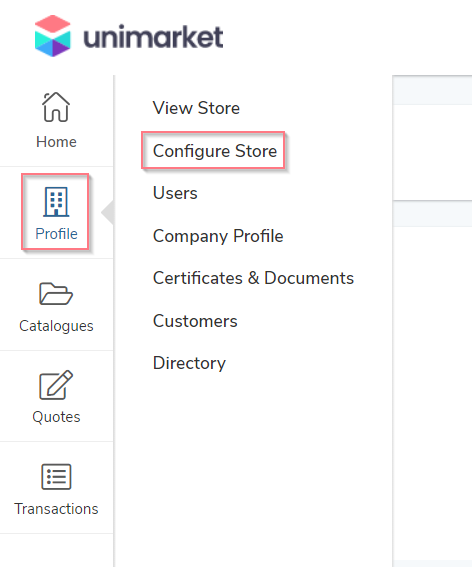Open Home via the house icon

[56, 107]
